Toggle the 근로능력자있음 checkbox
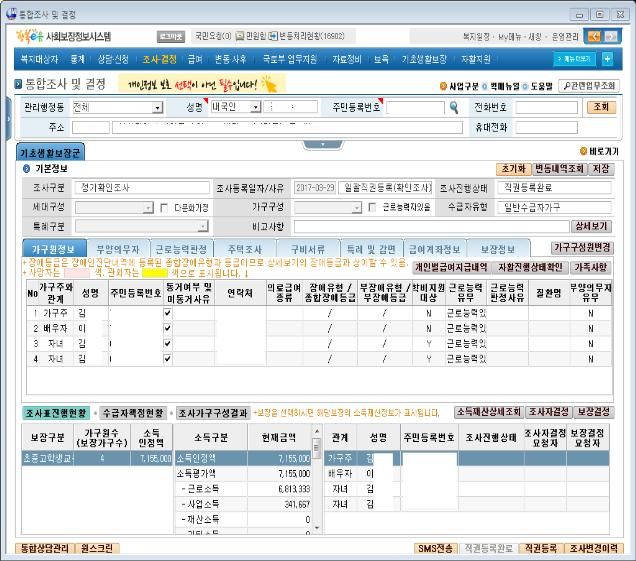The width and height of the screenshot is (636, 561). coord(373,207)
